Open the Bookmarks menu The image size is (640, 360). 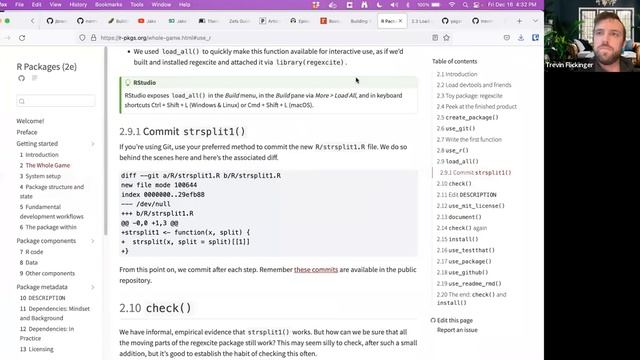109,4
